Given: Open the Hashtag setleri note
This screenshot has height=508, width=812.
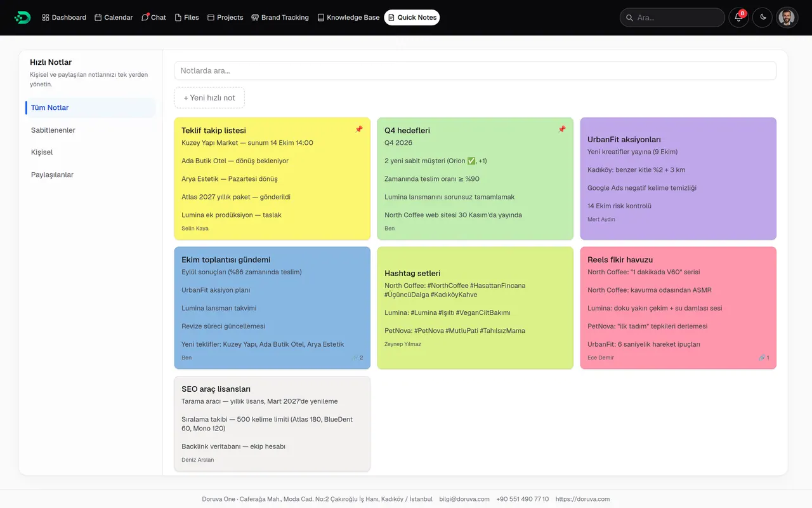Looking at the screenshot, I should click(x=475, y=308).
